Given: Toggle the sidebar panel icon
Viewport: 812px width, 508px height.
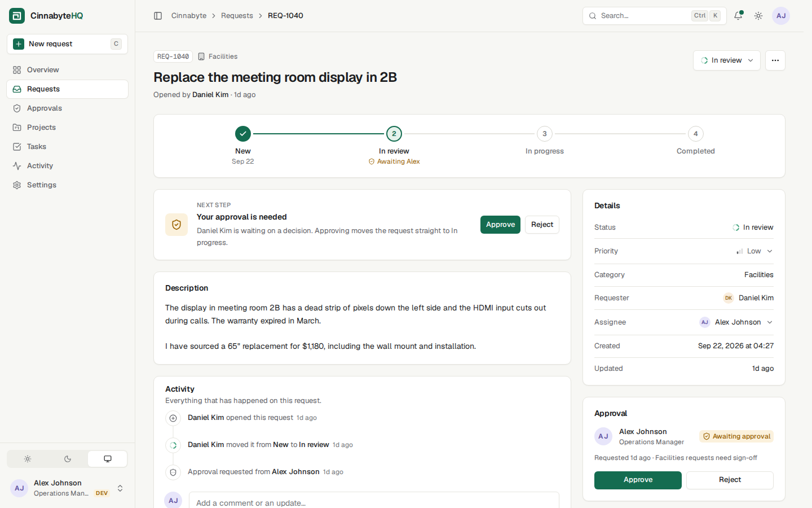Looking at the screenshot, I should pos(158,16).
